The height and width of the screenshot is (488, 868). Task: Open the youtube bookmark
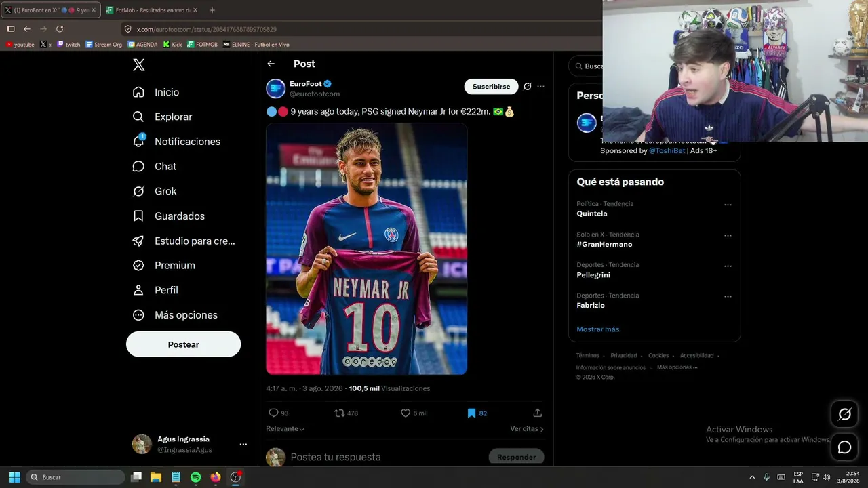point(20,45)
